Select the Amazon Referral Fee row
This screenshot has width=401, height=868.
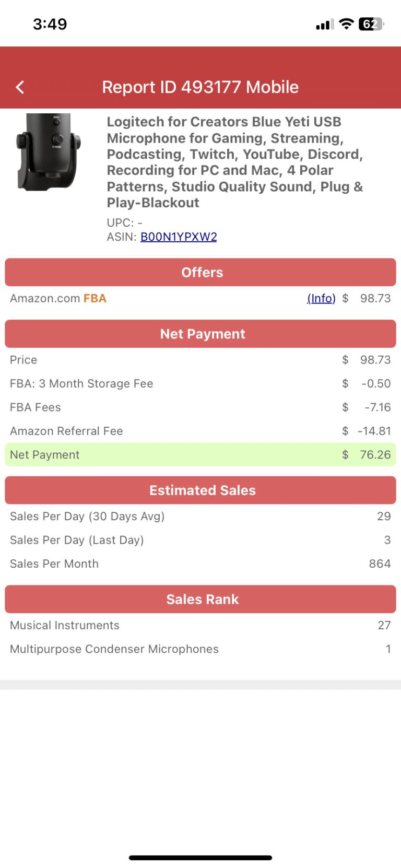200,431
